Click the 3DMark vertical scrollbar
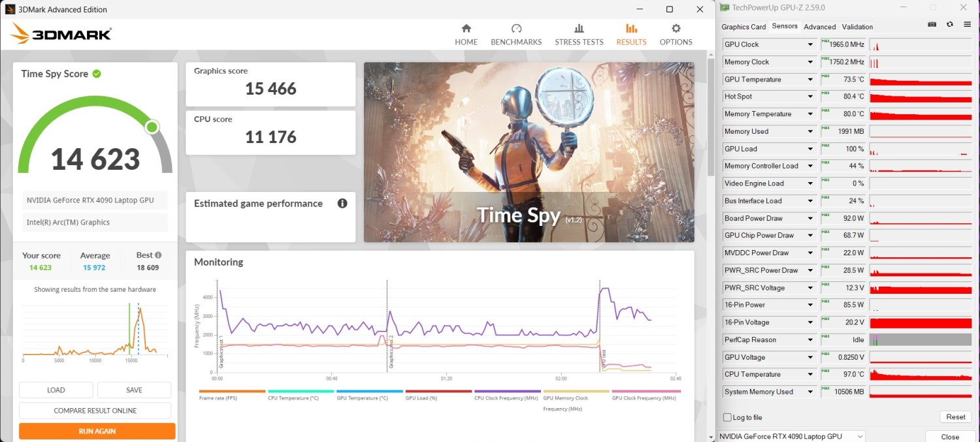 [x=711, y=118]
